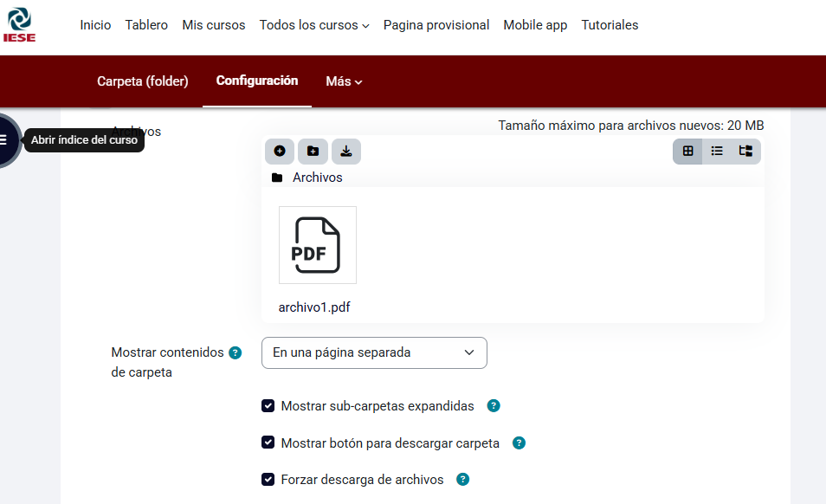Click the add file icon in file manager
This screenshot has height=504, width=826.
point(280,151)
